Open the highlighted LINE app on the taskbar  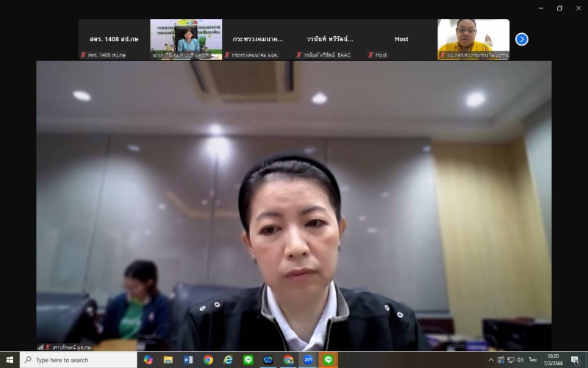tap(328, 360)
